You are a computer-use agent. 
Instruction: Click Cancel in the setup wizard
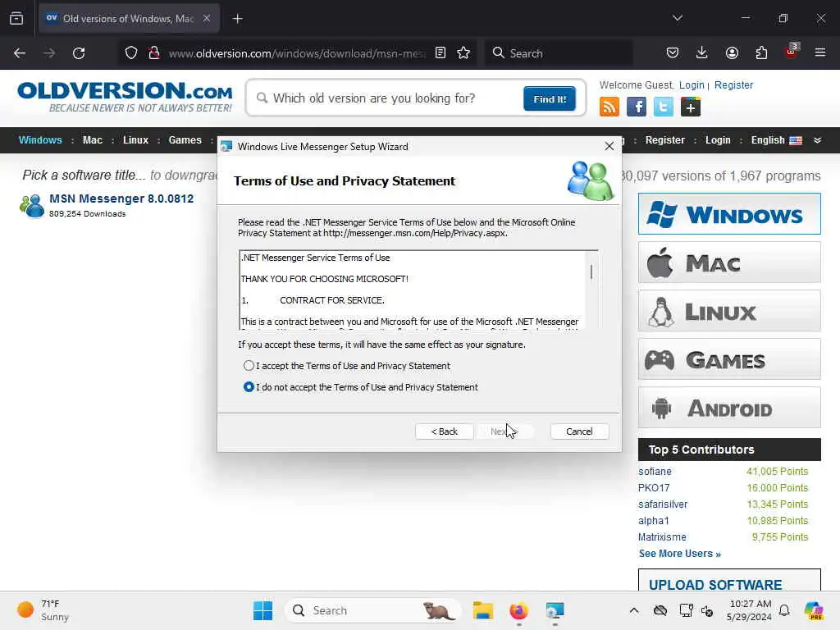[579, 431]
